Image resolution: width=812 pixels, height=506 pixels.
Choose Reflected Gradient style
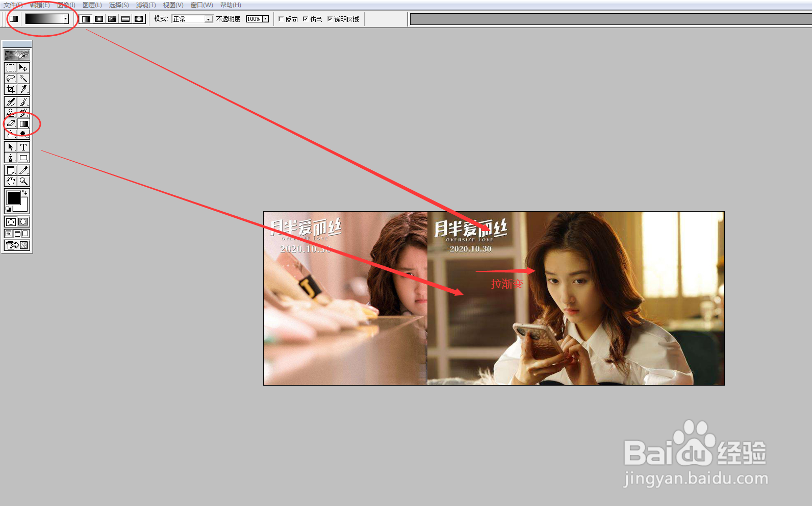(x=125, y=19)
